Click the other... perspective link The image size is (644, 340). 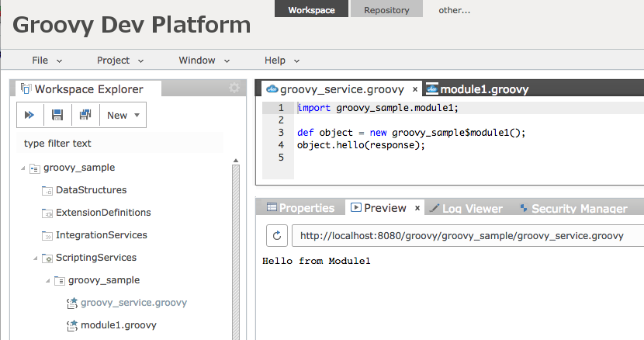454,10
